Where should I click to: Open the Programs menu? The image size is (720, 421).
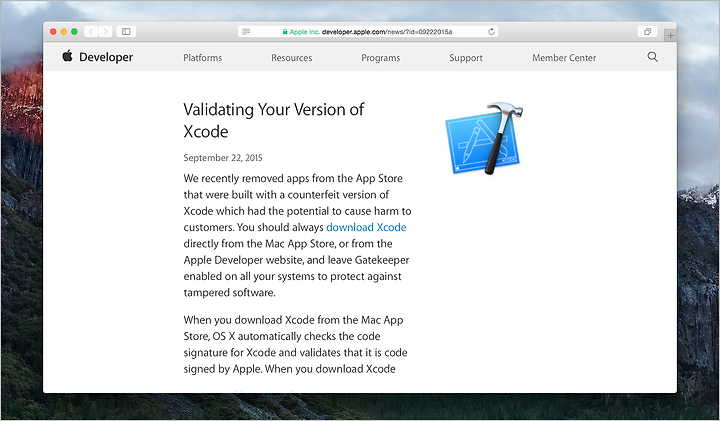381,58
